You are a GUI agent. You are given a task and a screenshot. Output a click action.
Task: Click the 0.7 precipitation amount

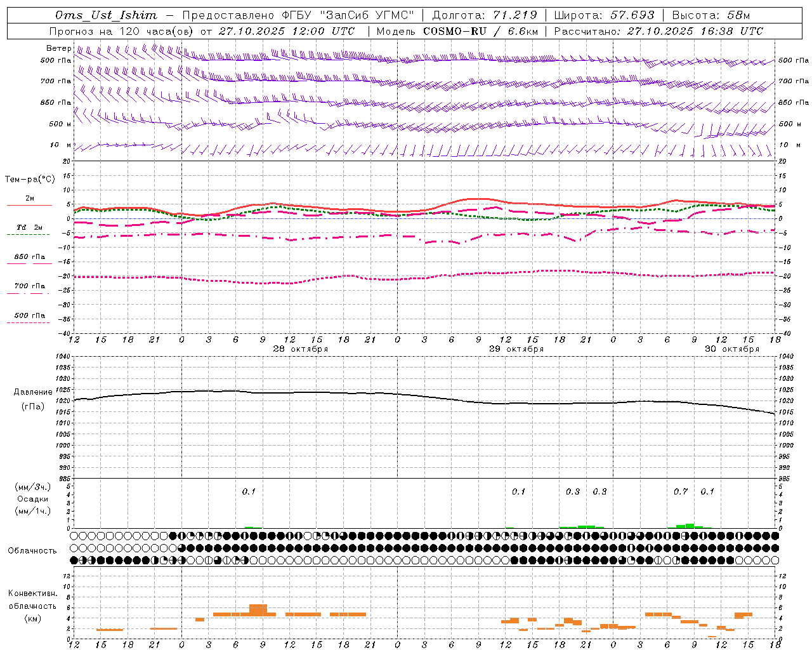pyautogui.click(x=681, y=491)
